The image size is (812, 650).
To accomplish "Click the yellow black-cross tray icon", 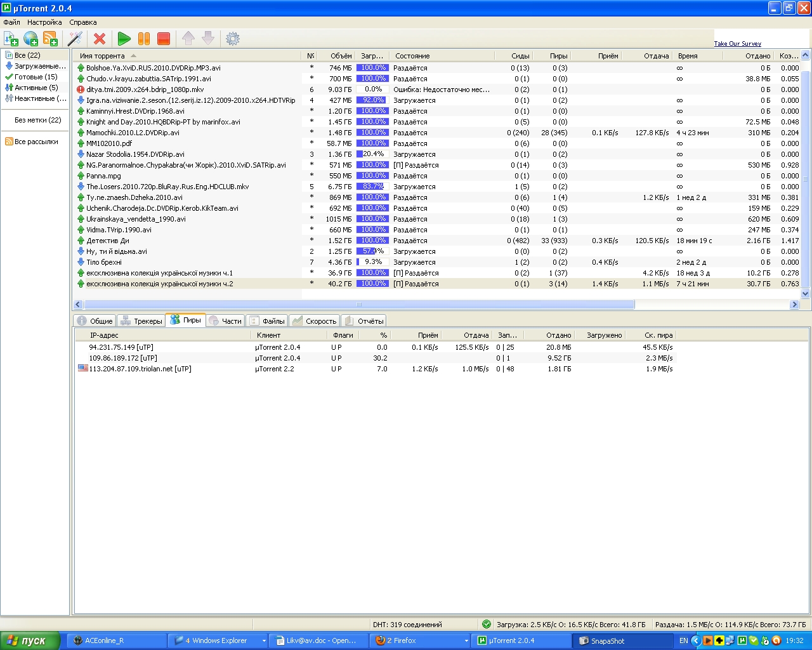I will [719, 640].
